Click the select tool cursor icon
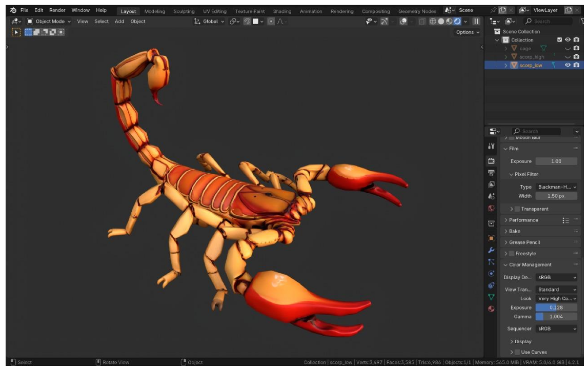Screen dimensions: 588x370 16,32
